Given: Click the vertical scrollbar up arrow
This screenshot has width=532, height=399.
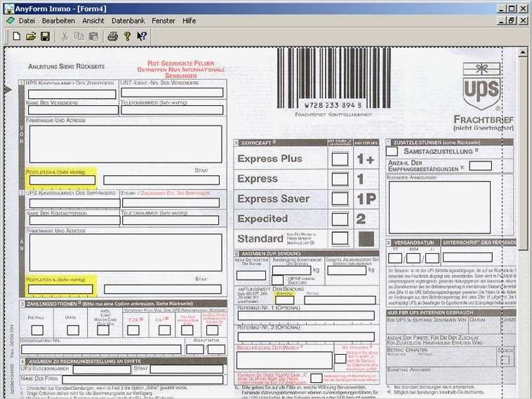Looking at the screenshot, I should coord(522,53).
